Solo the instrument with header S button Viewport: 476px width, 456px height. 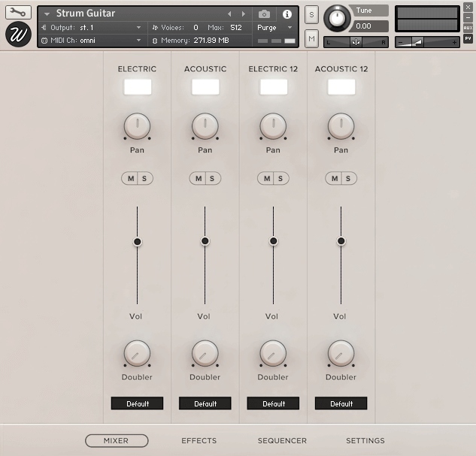click(x=311, y=16)
